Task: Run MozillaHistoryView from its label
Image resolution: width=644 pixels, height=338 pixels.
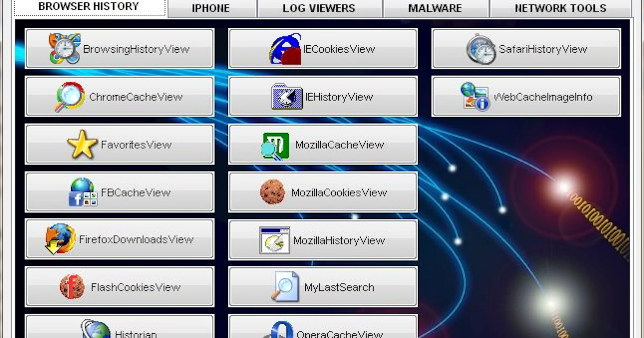Action: point(339,241)
